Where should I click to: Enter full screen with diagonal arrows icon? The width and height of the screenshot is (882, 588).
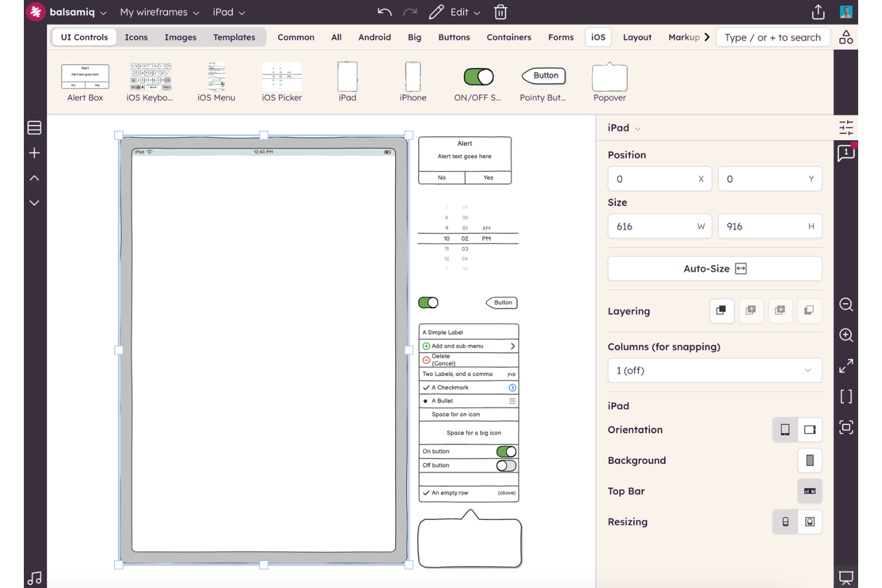pyautogui.click(x=846, y=366)
